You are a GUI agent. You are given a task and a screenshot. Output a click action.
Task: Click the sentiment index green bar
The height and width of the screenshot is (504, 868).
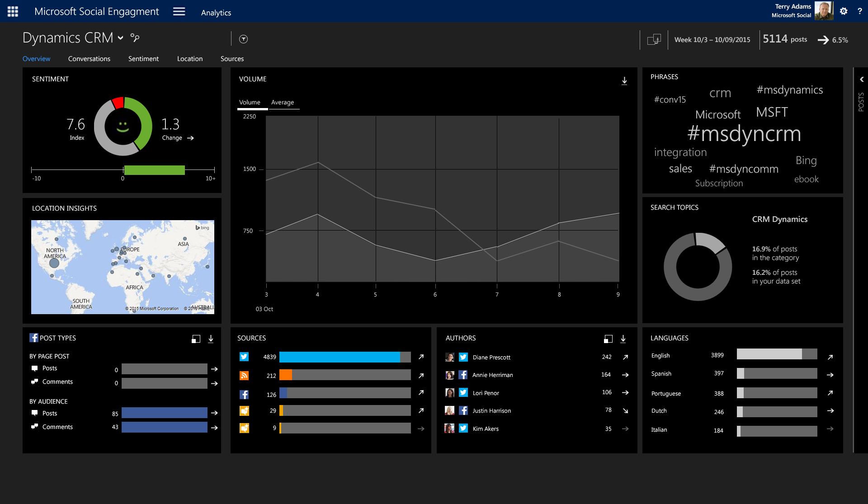click(x=154, y=170)
